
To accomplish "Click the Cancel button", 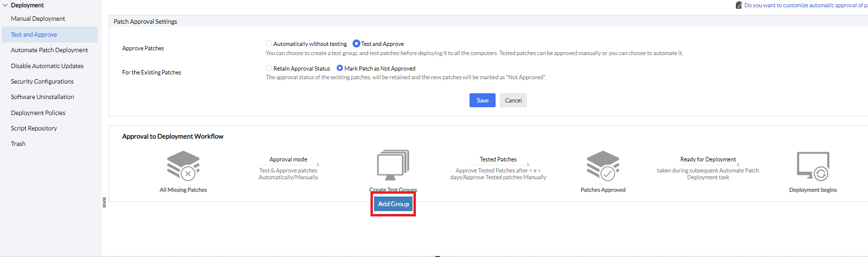I will [513, 100].
